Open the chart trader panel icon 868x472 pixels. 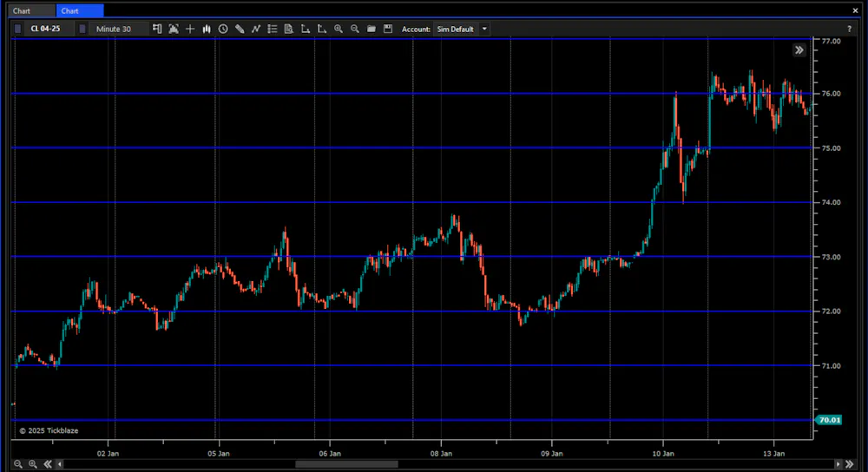[157, 29]
